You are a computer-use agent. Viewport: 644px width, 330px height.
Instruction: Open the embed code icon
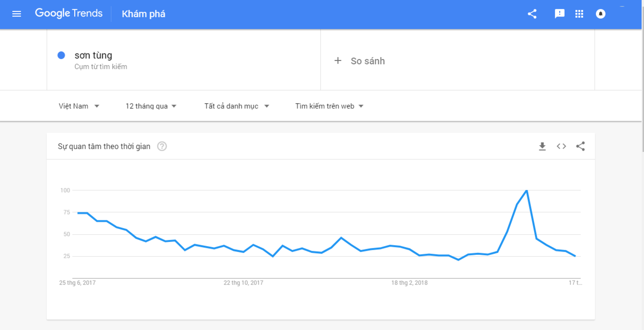(561, 146)
